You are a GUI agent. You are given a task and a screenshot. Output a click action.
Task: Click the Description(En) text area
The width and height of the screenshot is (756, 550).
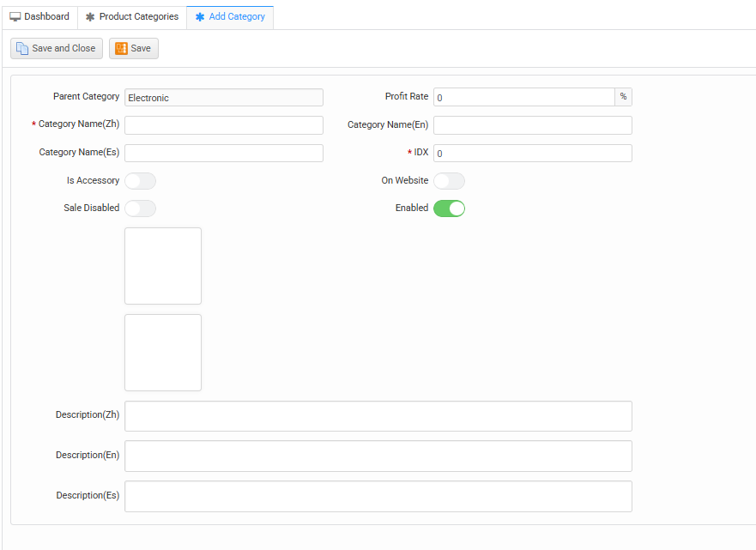pos(378,456)
